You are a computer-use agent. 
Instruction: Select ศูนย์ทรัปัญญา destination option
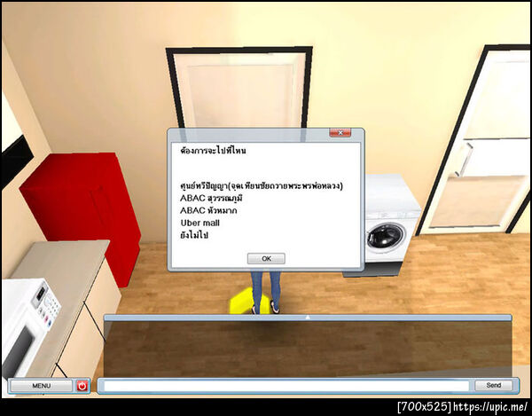click(x=262, y=186)
